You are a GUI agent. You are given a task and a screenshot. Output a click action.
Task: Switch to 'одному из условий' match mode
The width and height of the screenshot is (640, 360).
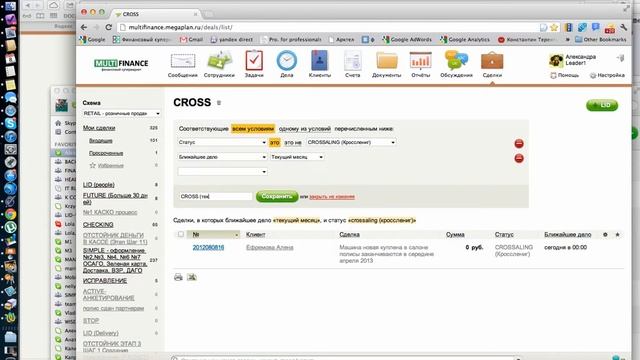[x=304, y=129]
